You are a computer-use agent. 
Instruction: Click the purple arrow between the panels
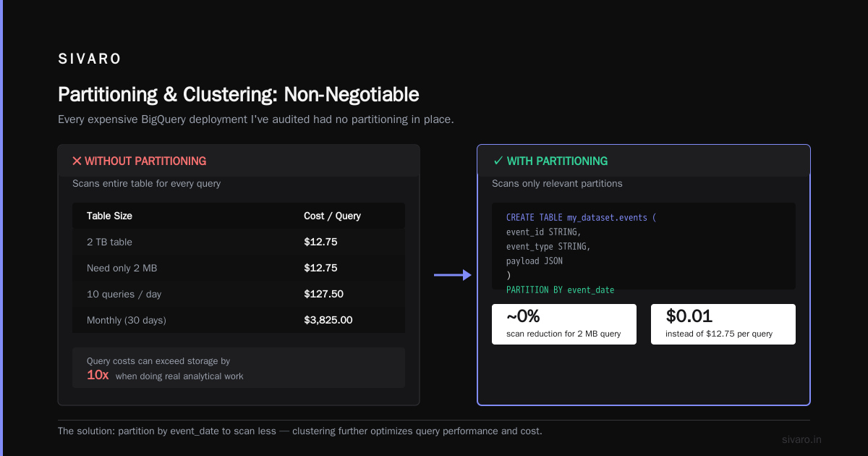(453, 275)
